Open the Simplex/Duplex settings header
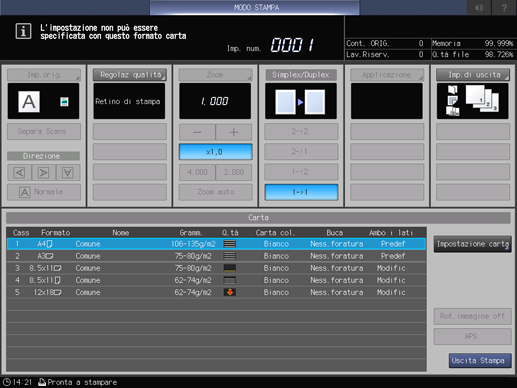Viewport: 517px width, 388px height. (x=301, y=75)
